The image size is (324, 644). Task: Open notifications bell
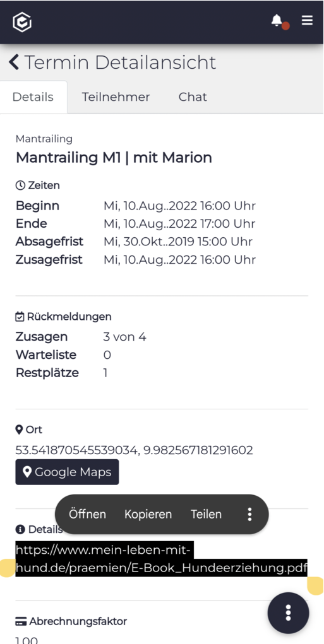pos(277,20)
